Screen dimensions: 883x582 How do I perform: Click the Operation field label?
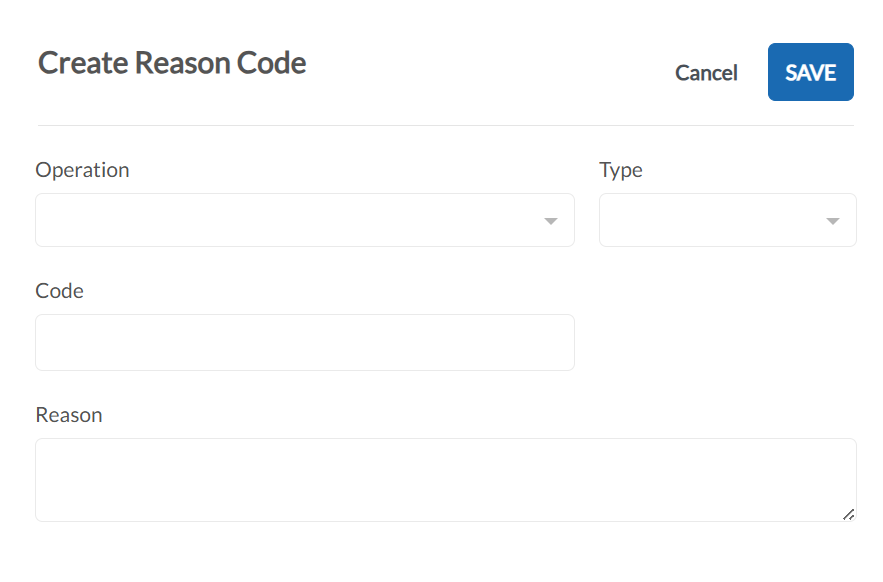coord(82,170)
